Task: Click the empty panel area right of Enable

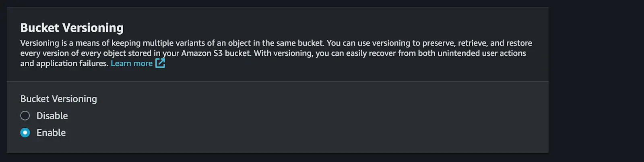Action: click(x=306, y=133)
